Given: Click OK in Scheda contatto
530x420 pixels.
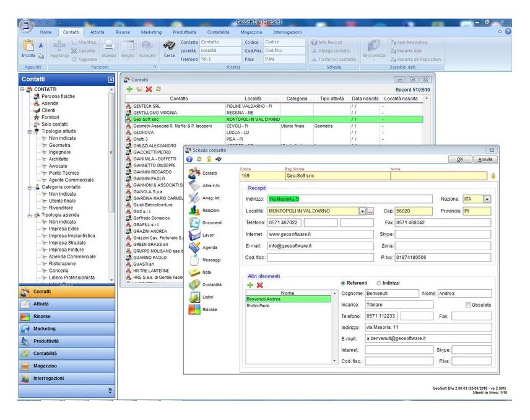Looking at the screenshot, I should point(459,159).
